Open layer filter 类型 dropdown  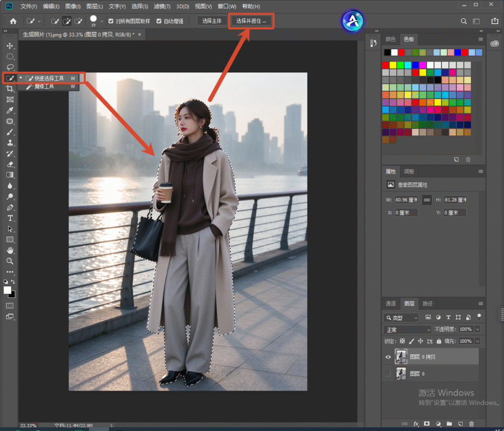point(401,317)
